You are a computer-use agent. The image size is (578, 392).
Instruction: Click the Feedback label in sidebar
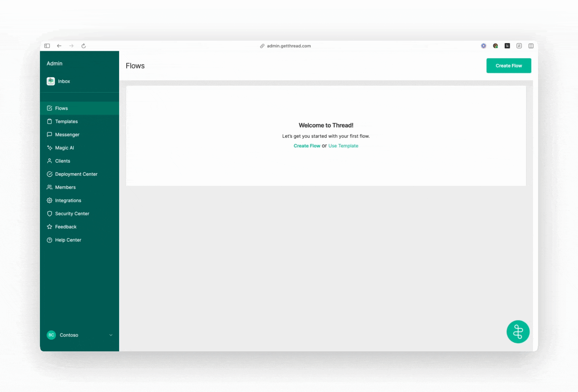pos(66,227)
